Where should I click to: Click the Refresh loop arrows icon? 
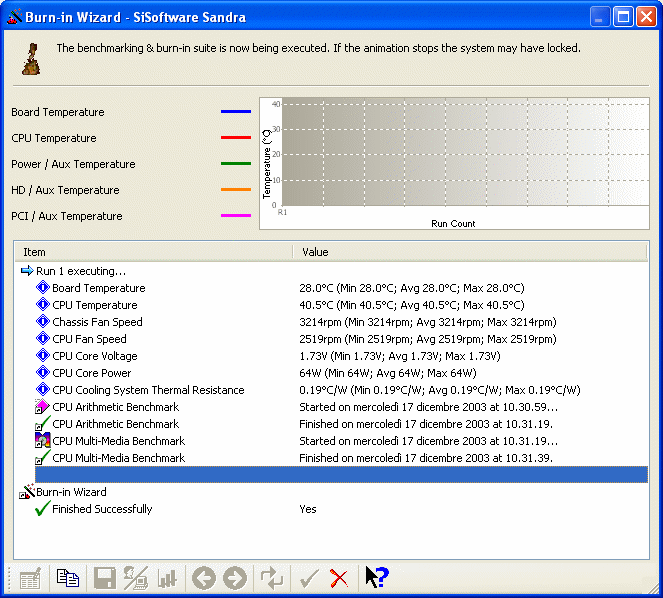tap(272, 578)
